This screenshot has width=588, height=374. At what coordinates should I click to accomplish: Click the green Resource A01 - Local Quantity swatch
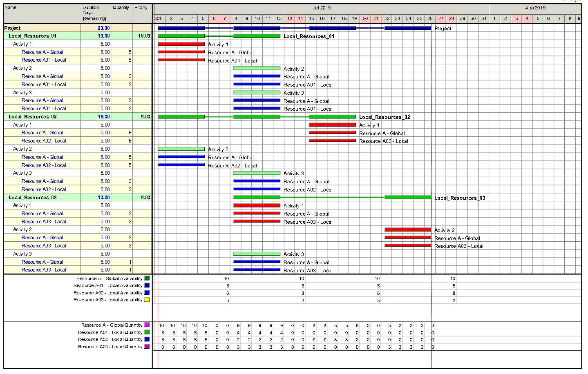tap(147, 332)
